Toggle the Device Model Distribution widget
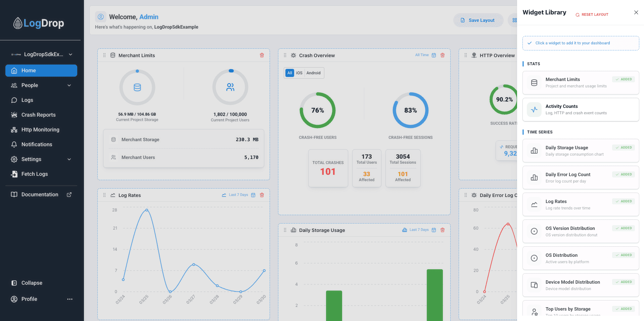This screenshot has height=321, width=644. point(581,285)
